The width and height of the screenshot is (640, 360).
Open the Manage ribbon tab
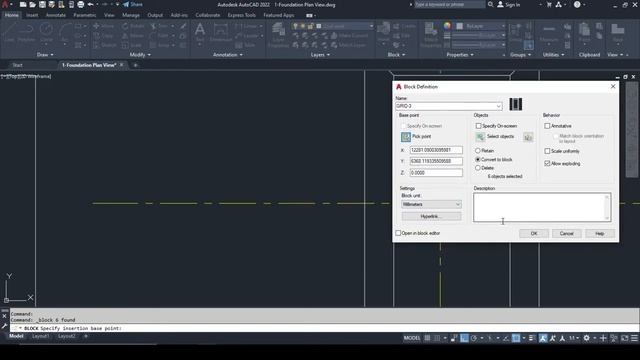point(131,15)
